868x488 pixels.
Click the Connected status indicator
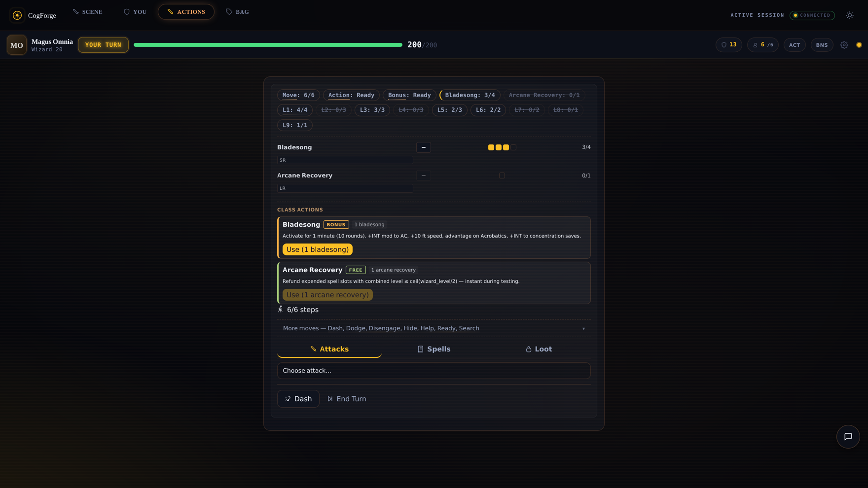tap(812, 15)
